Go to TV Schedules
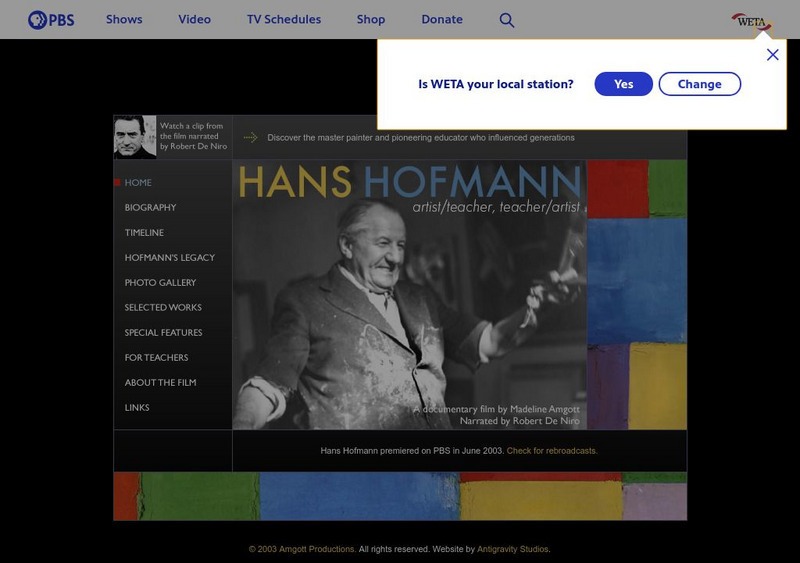800x563 pixels. [284, 20]
